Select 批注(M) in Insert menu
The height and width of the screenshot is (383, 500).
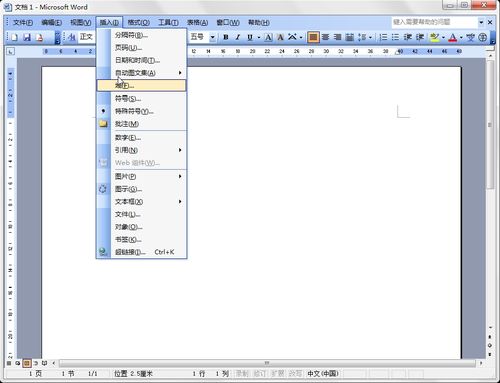(142, 124)
